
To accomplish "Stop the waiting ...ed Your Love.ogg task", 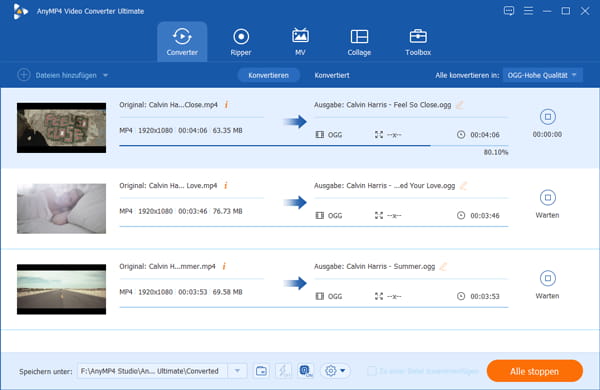I will pyautogui.click(x=548, y=197).
